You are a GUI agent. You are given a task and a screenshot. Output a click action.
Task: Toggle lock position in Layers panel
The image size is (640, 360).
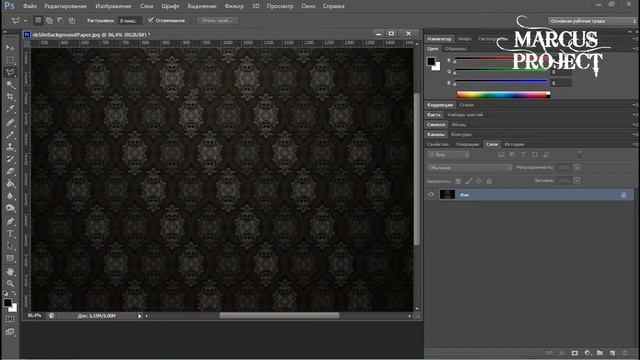(479, 181)
